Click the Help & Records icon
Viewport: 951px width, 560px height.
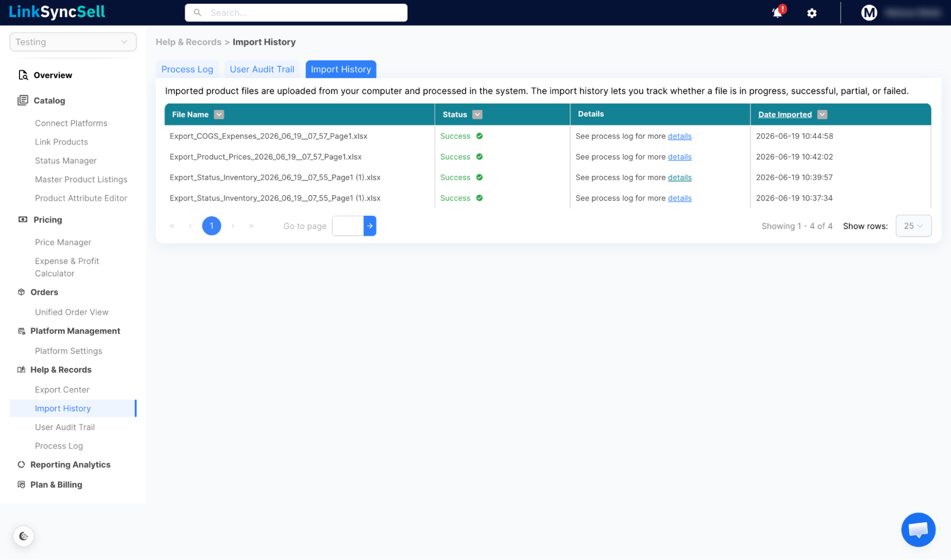(x=21, y=369)
